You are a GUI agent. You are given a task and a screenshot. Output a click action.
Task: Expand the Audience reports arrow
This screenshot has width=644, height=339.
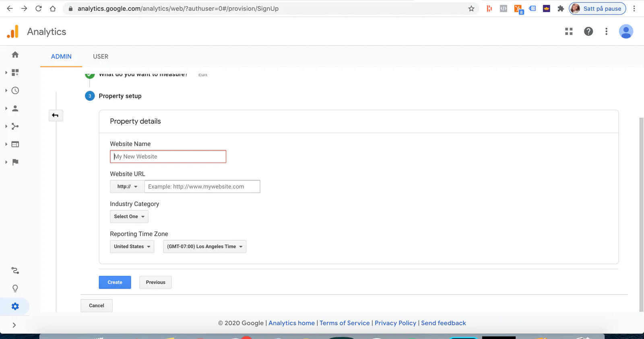(x=6, y=108)
